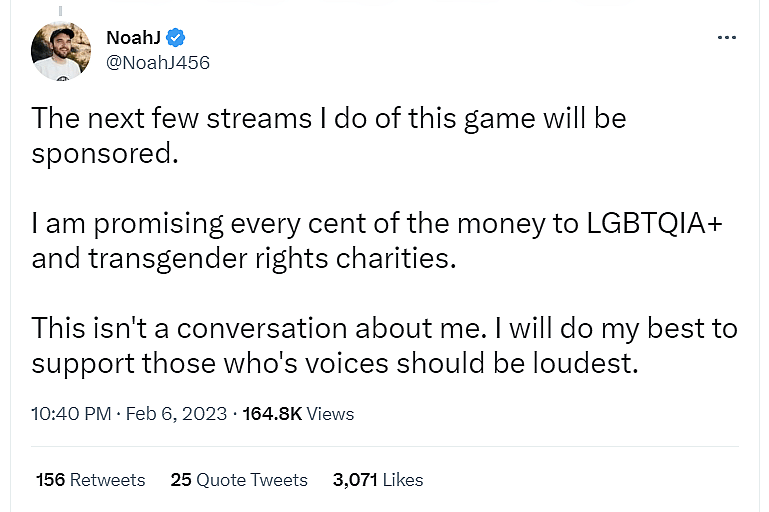Show the list of 156 Retweets

[90, 480]
